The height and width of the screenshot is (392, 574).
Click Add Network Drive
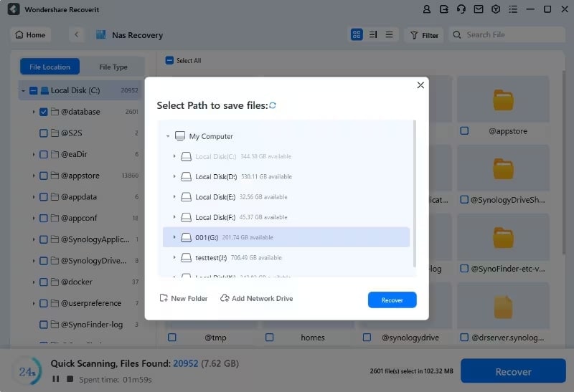(x=257, y=298)
